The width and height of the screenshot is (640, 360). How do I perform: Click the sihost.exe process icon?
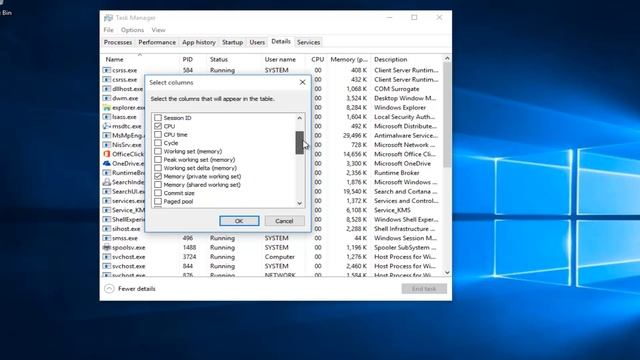coord(107,229)
